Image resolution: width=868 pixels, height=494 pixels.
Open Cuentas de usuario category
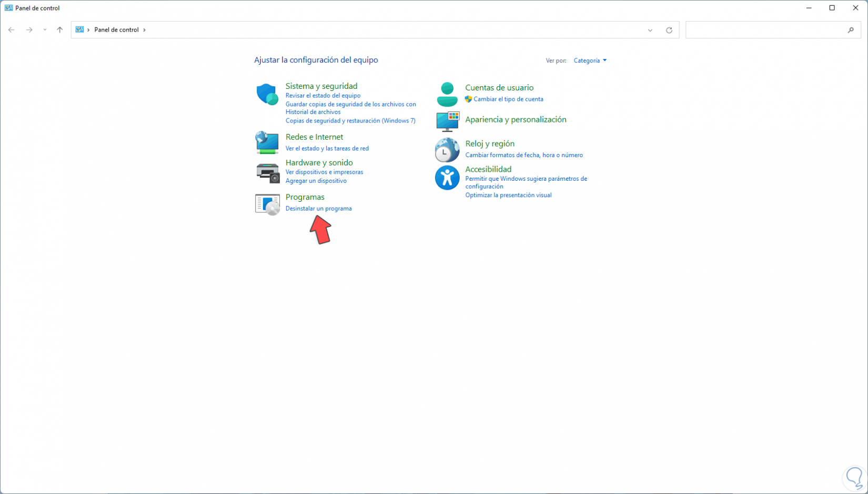point(499,88)
